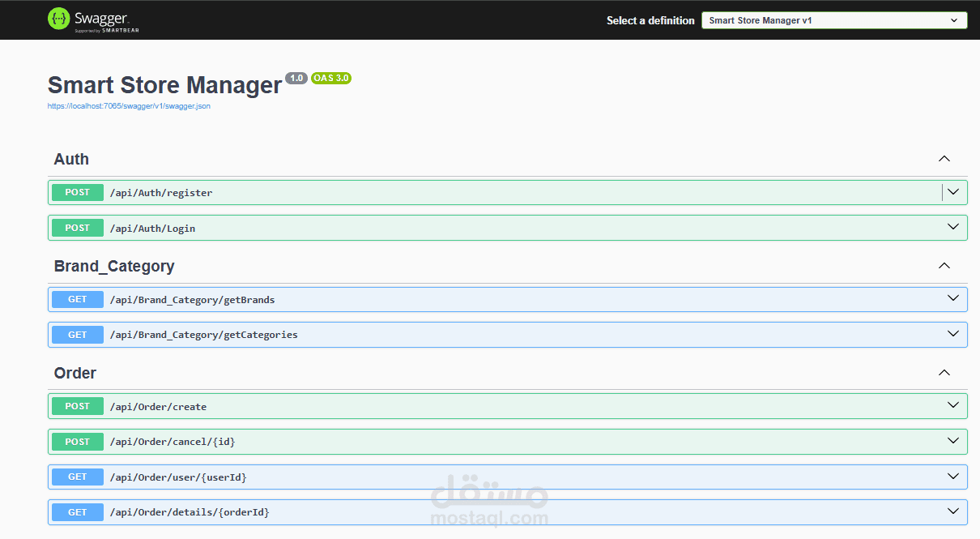Expand the /api/Order/user/{userId} endpoint arrow

tap(953, 476)
